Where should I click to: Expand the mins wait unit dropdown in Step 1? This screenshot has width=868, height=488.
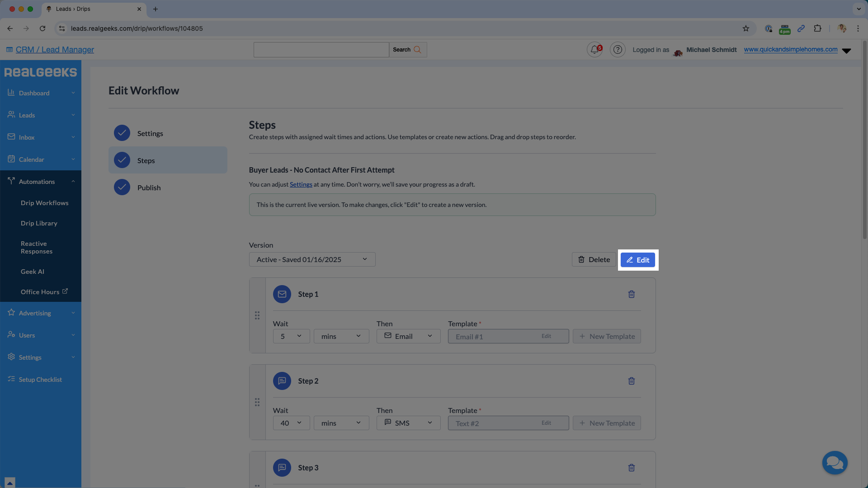[x=341, y=336]
